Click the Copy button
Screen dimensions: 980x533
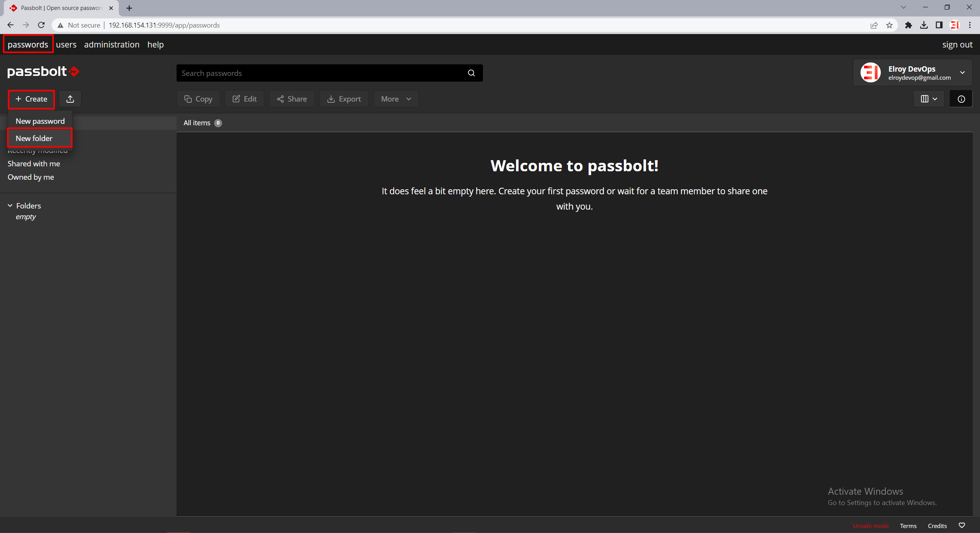[x=198, y=99]
